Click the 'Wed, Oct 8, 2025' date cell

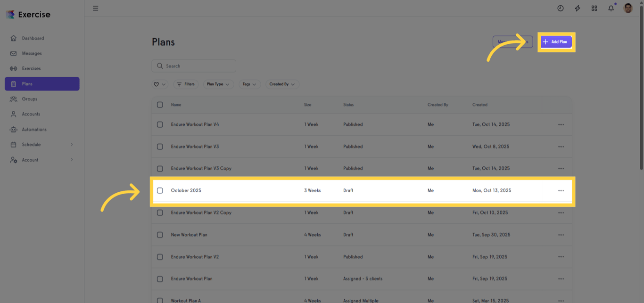[491, 147]
